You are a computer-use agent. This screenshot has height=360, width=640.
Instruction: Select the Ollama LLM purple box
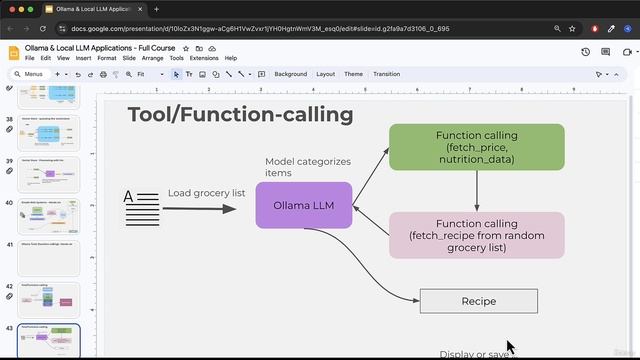304,205
